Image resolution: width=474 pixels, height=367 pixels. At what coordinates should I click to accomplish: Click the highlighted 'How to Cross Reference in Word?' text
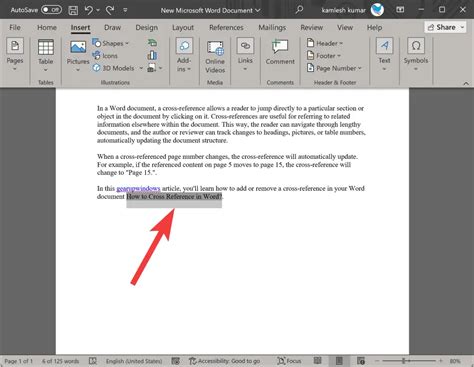pyautogui.click(x=174, y=196)
